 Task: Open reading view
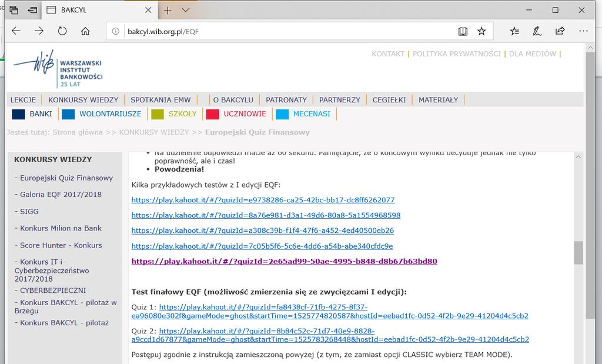tap(463, 32)
